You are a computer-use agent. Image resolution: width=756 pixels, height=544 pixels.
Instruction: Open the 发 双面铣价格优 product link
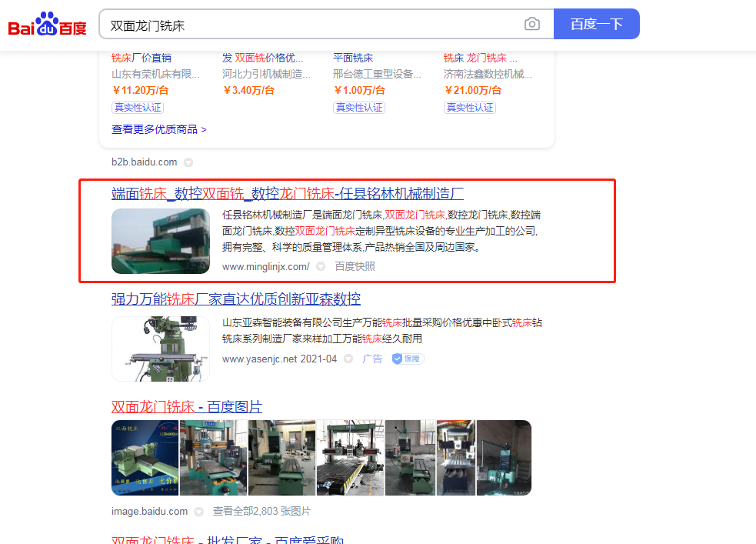[263, 58]
